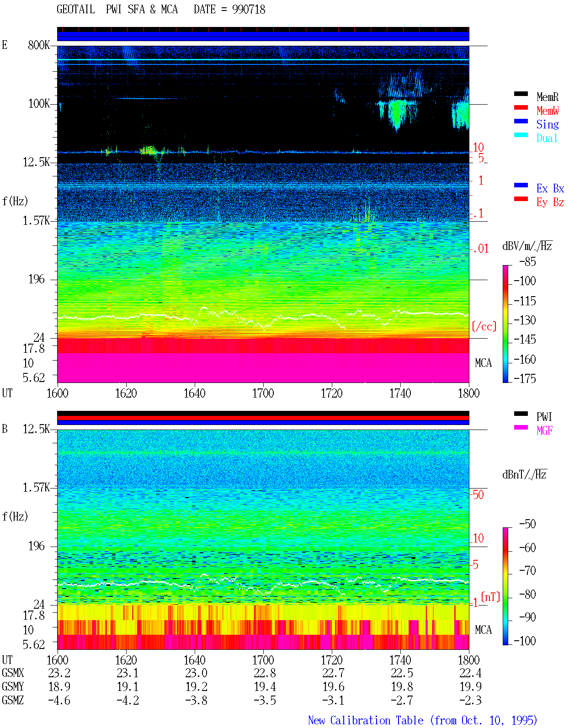Click the [/cc] density unit label

pyautogui.click(x=484, y=326)
